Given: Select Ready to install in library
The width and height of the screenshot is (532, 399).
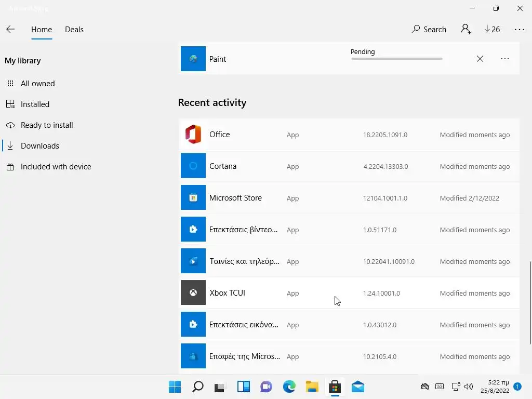Looking at the screenshot, I should (47, 125).
